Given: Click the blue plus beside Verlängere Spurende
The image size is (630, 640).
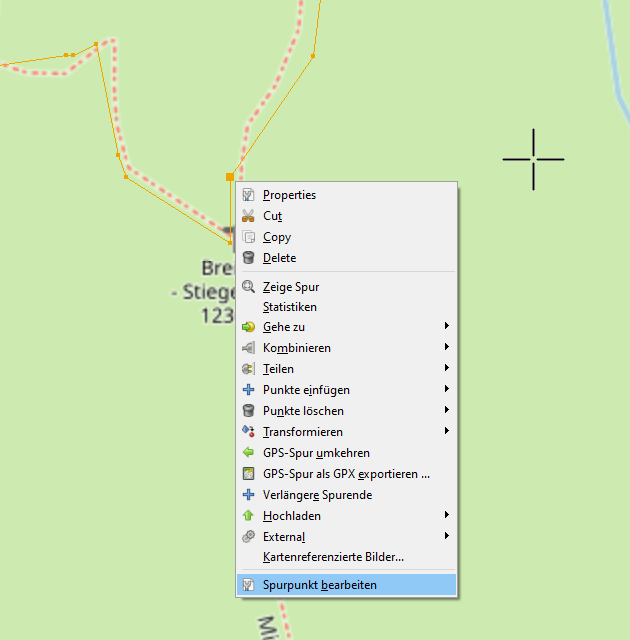Looking at the screenshot, I should click(248, 495).
